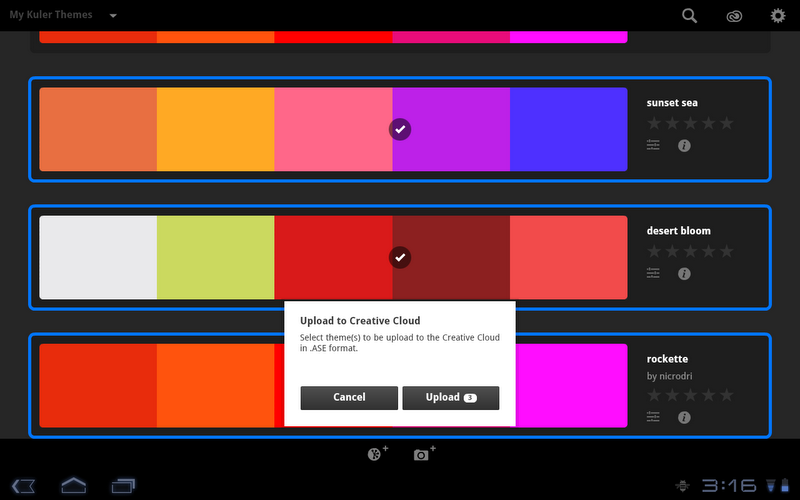Open info icon for sunset sea

pyautogui.click(x=684, y=146)
